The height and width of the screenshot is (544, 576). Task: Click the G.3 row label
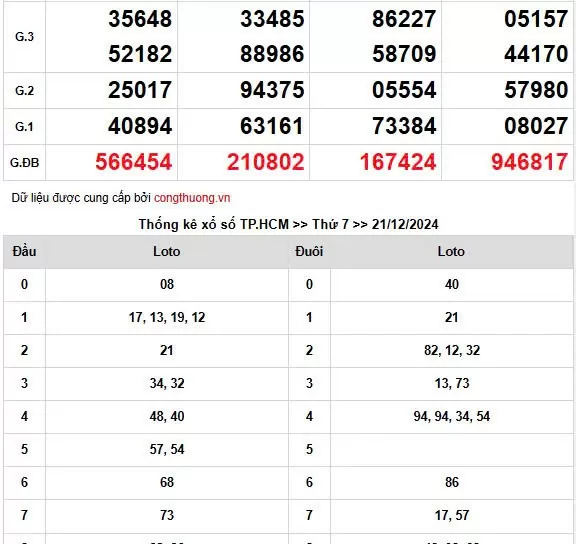[24, 37]
